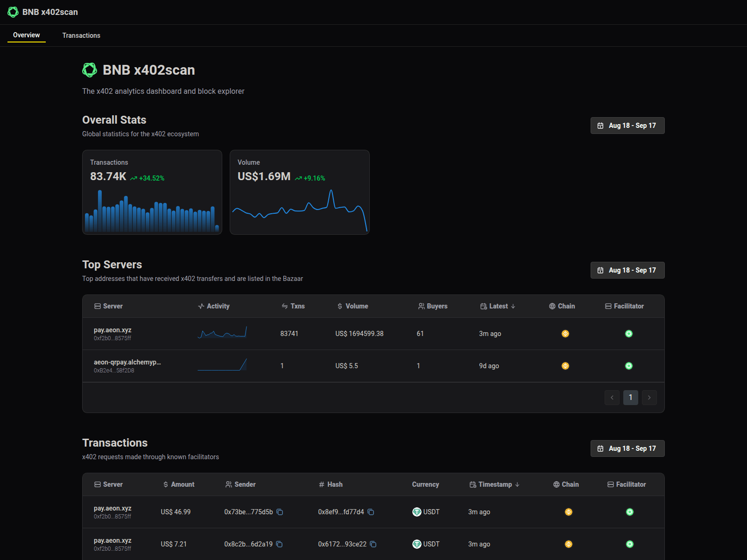Click USDT icon in US$ 46.99 transaction row

[417, 512]
